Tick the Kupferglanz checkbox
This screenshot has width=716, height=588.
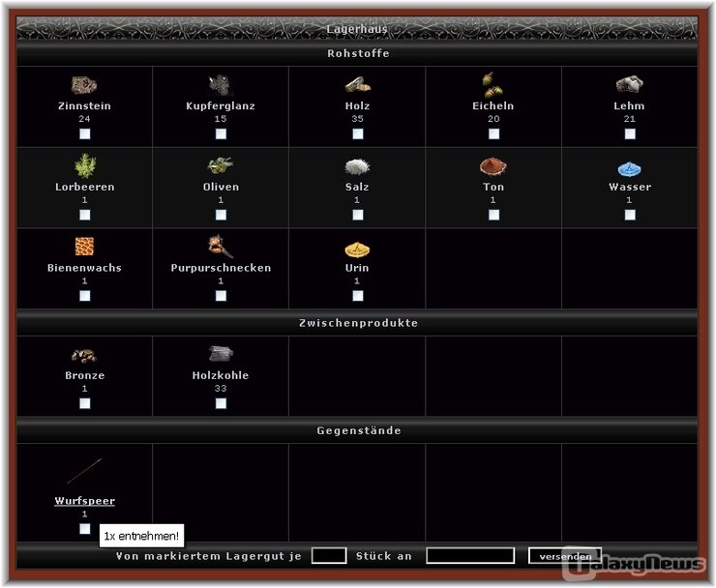[x=221, y=133]
